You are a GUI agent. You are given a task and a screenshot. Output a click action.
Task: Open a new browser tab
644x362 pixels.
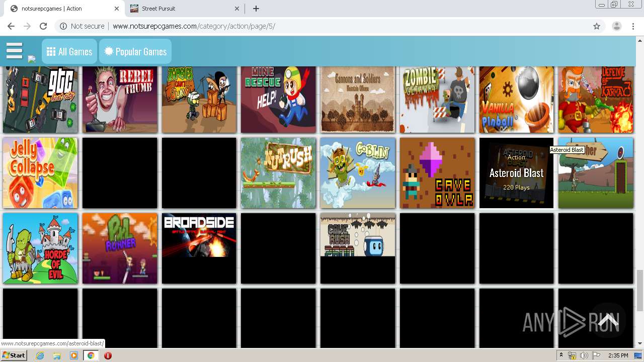point(256,9)
